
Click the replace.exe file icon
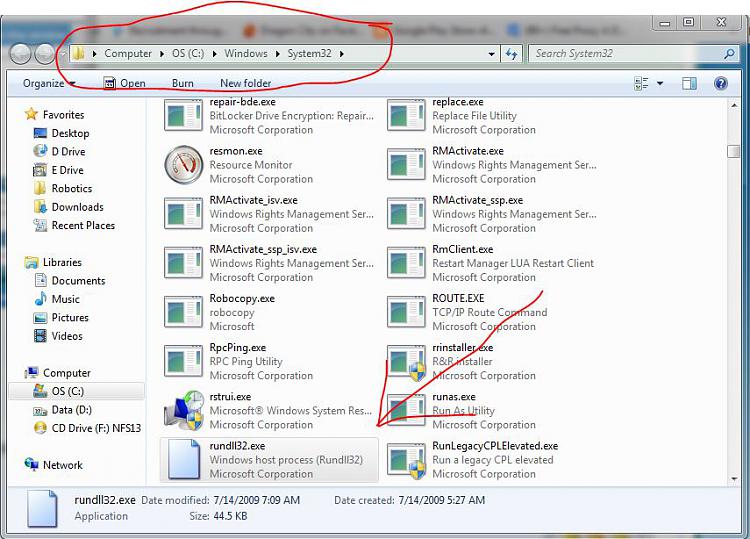[x=406, y=115]
